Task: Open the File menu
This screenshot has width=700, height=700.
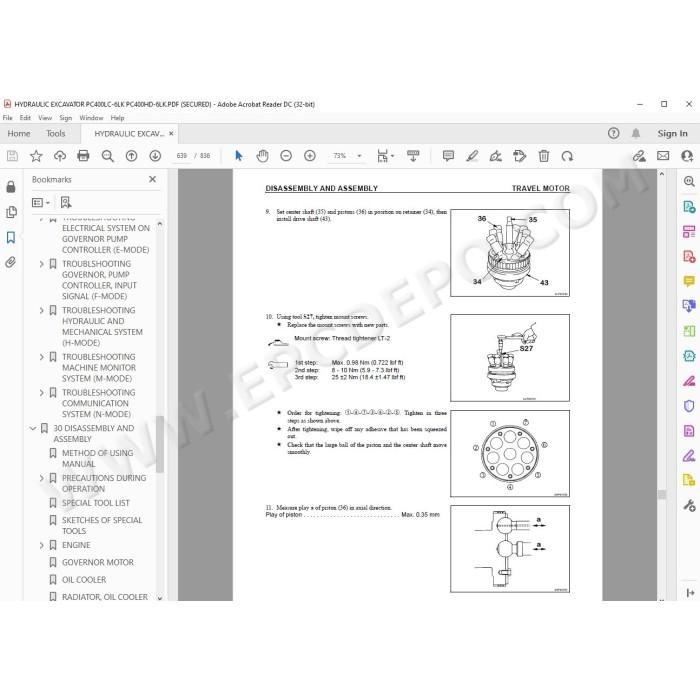Action: pyautogui.click(x=8, y=118)
